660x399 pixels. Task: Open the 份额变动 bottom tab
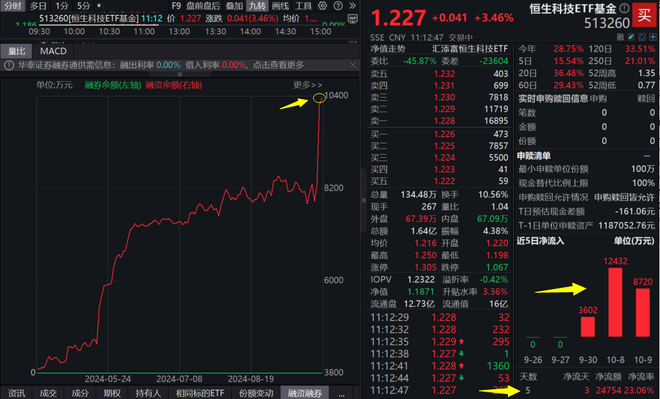256,393
